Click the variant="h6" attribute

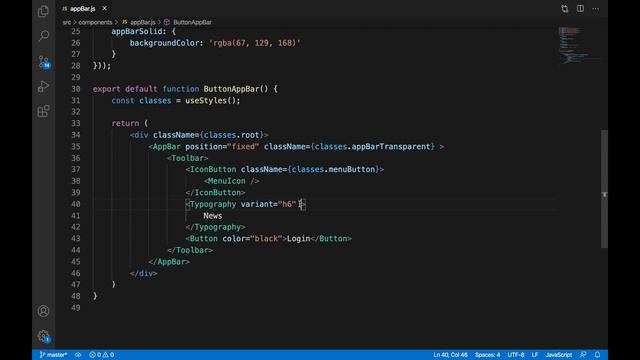(268, 204)
